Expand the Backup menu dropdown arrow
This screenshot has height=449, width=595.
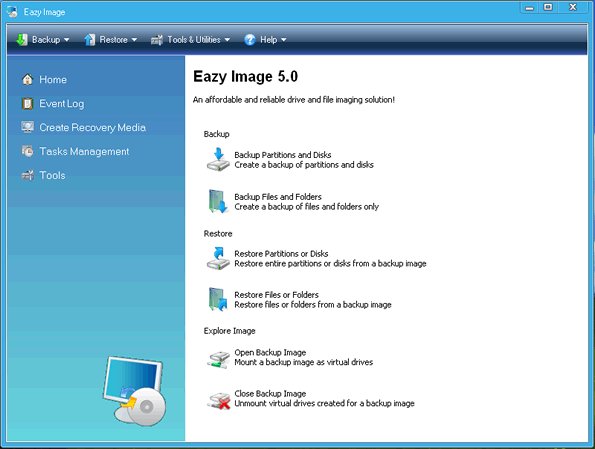point(66,39)
